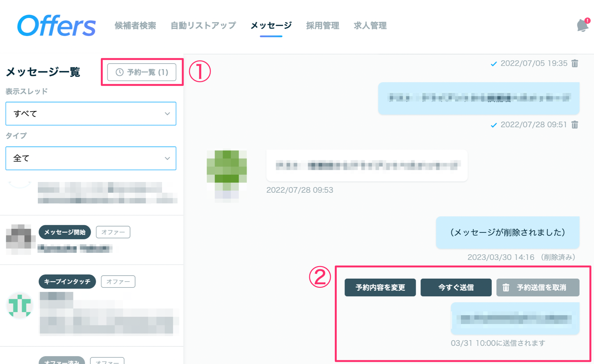Open 候補者検索 navigation tab
Viewport: 594px width, 364px height.
pos(135,26)
